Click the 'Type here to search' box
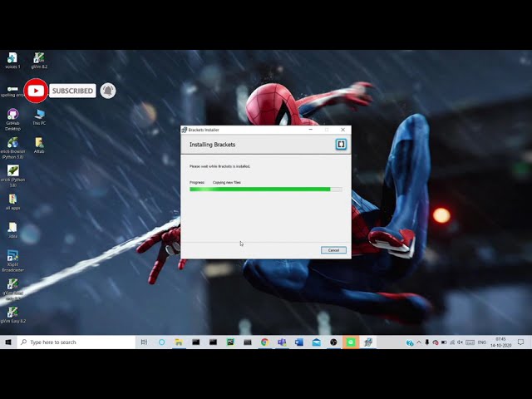 (x=76, y=342)
